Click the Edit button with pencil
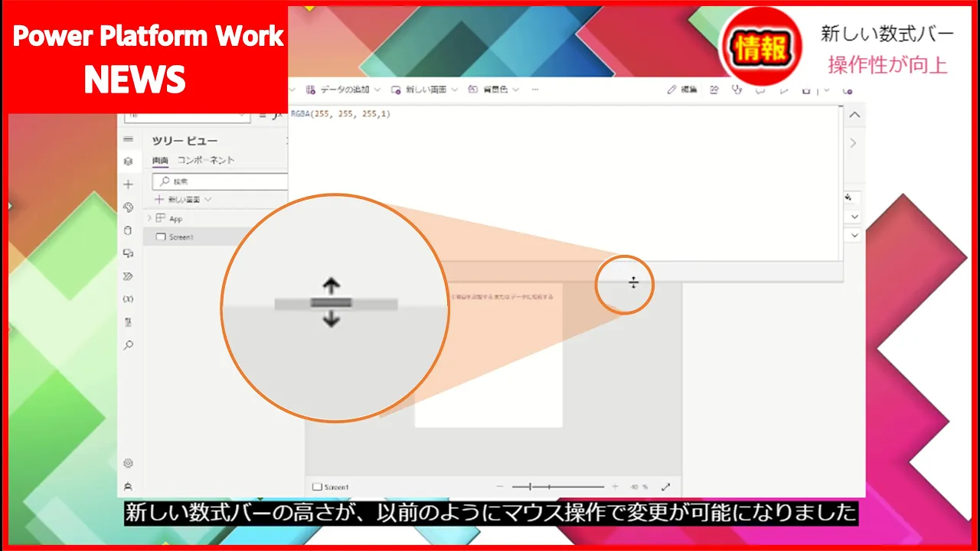Screen dimensions: 980x551 pos(682,90)
